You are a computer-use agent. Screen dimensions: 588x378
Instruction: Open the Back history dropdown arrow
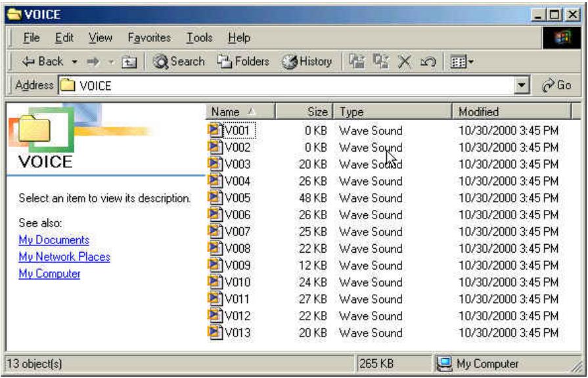pos(75,62)
